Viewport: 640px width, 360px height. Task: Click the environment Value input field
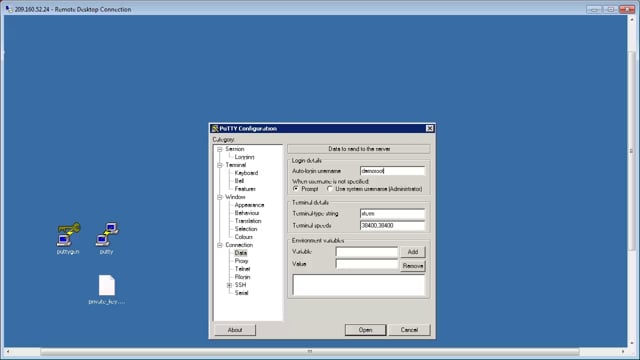(367, 264)
